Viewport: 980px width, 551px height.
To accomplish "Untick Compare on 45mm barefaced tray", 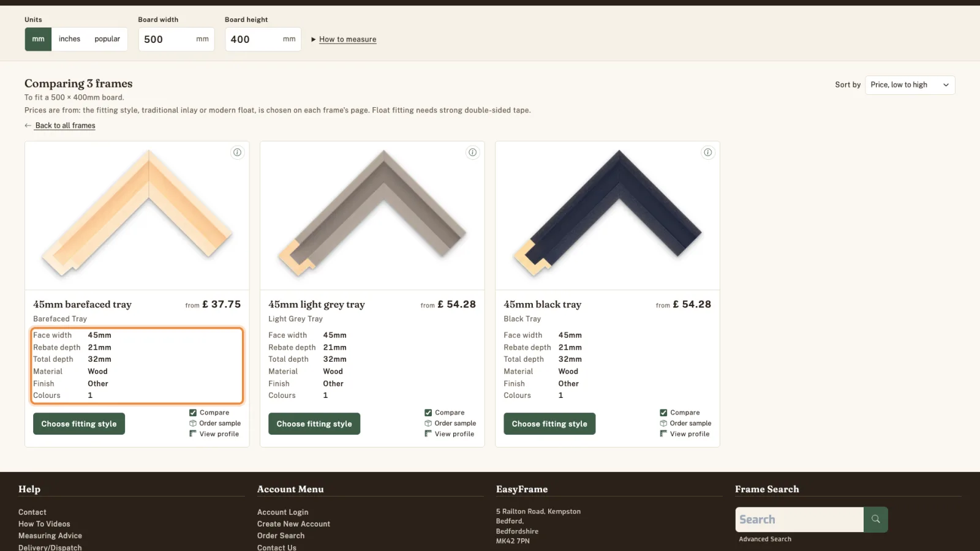I will point(193,413).
